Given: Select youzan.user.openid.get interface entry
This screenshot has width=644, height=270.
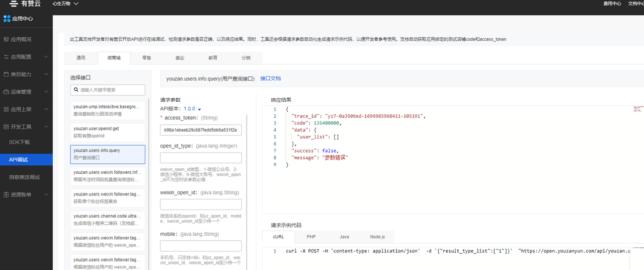Looking at the screenshot, I should 108,132.
